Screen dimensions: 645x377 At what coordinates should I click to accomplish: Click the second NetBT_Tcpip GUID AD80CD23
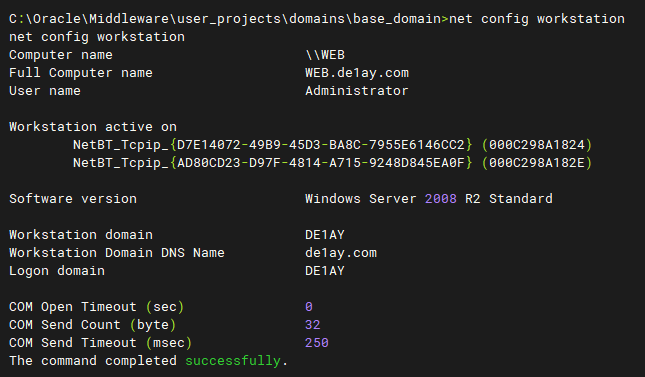[321, 163]
